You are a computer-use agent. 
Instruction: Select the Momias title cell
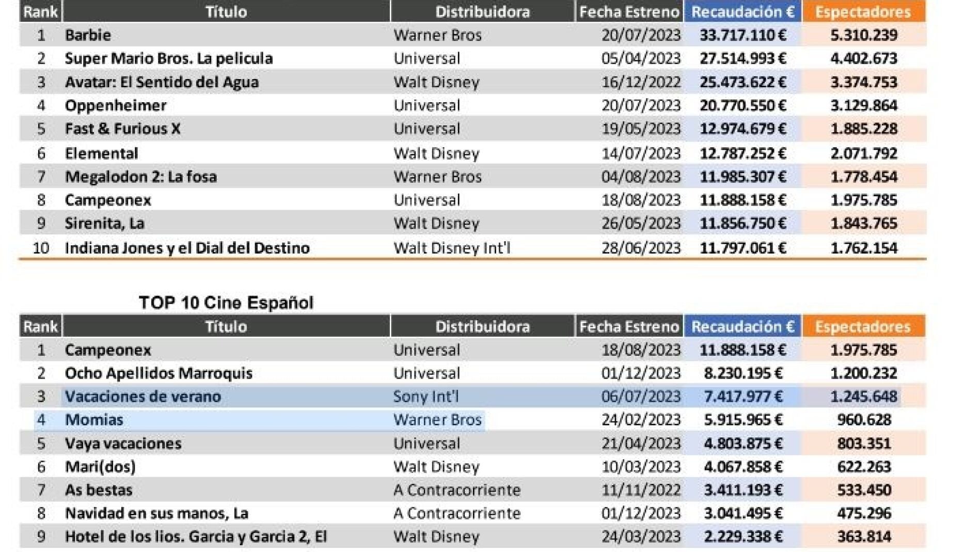pos(94,420)
